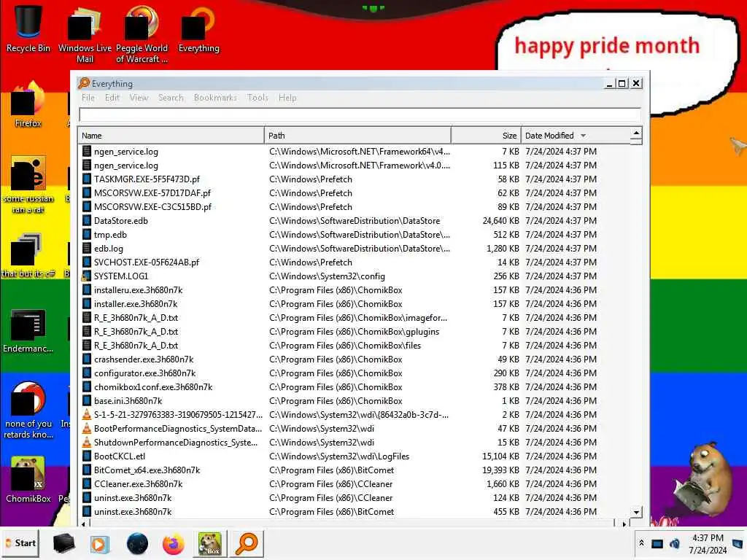747x560 pixels.
Task: Click the horizontal scrollbar right arrow
Action: (624, 524)
